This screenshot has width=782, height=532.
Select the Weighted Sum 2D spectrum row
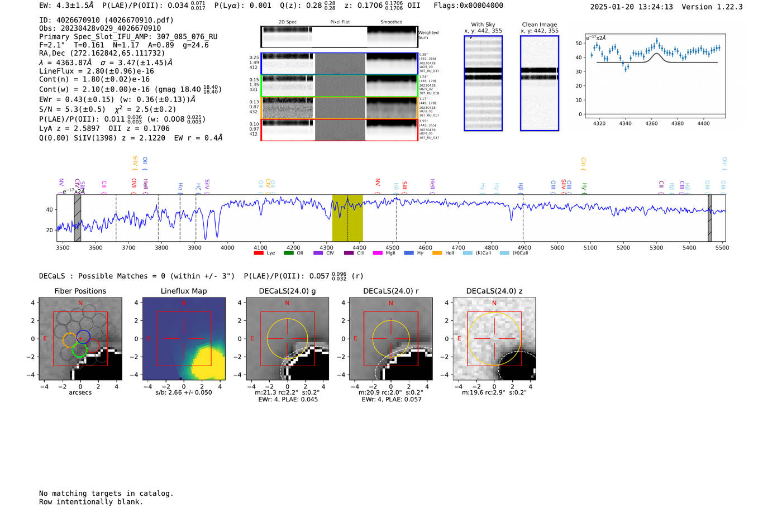[339, 37]
